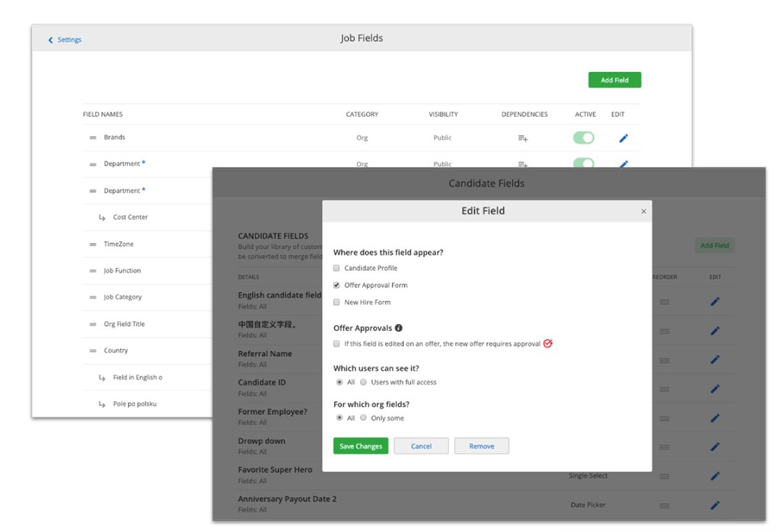Select All under For which org fields
The image size is (777, 532).
(340, 418)
